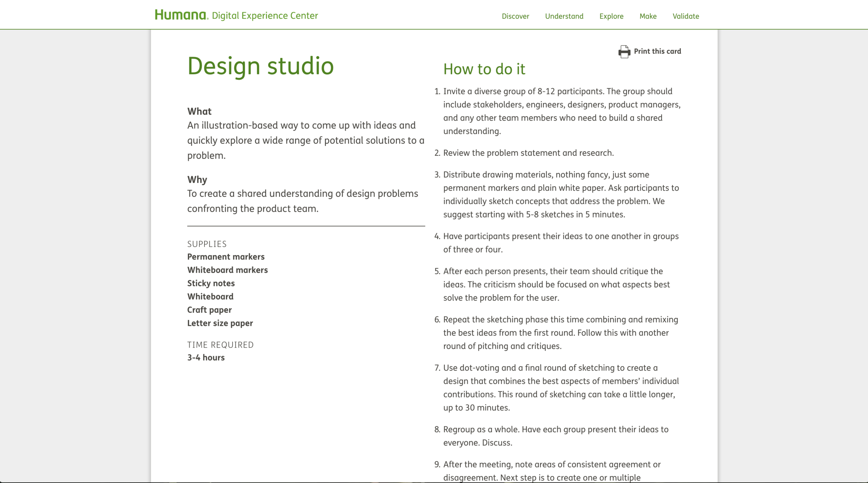Click Permanent markers in the supplies list
Screen dimensions: 868x483
[226, 257]
